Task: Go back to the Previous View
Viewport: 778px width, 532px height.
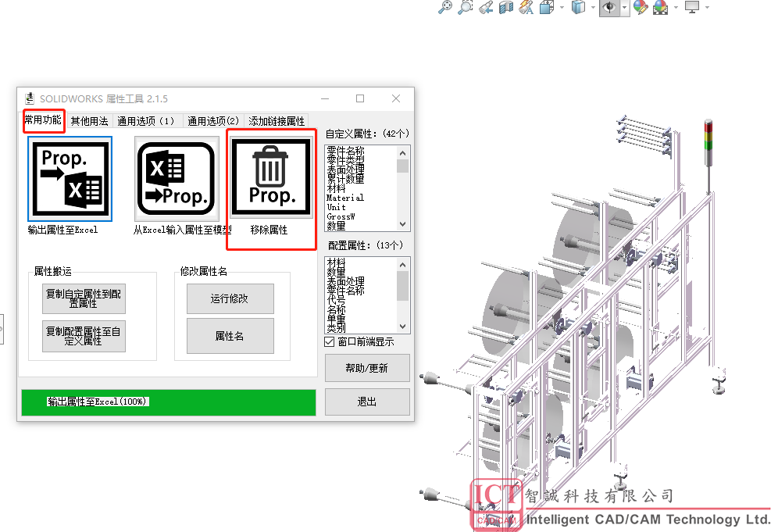Action: pyautogui.click(x=486, y=7)
